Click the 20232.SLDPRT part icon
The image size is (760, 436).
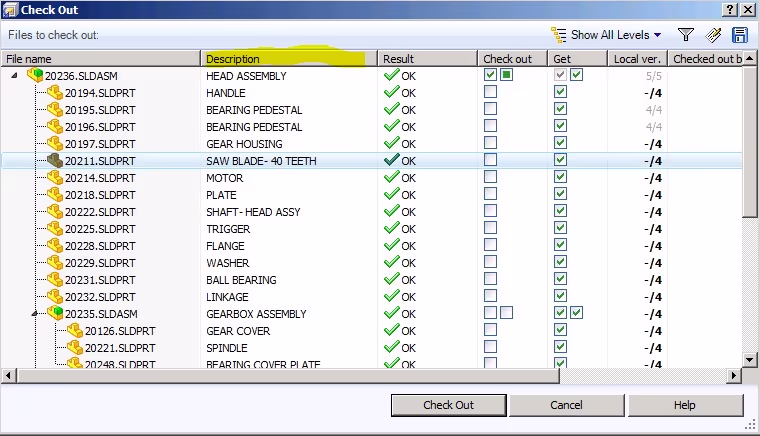point(55,296)
